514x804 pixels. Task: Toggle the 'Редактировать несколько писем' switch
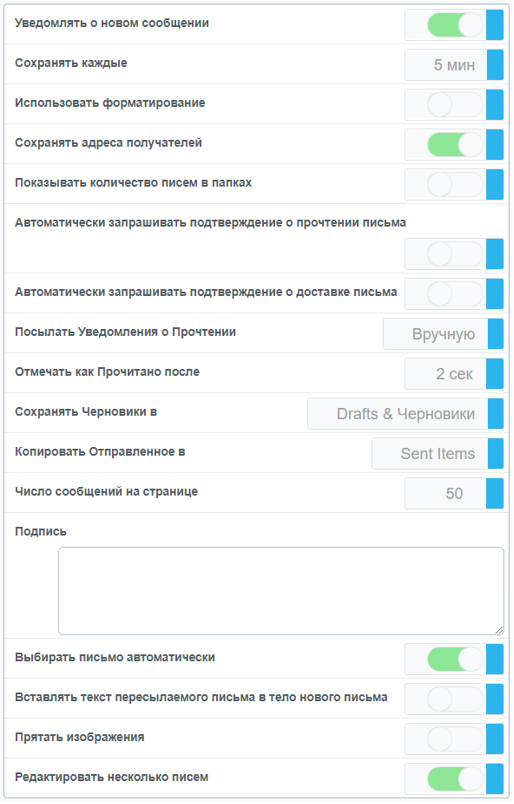pyautogui.click(x=456, y=779)
